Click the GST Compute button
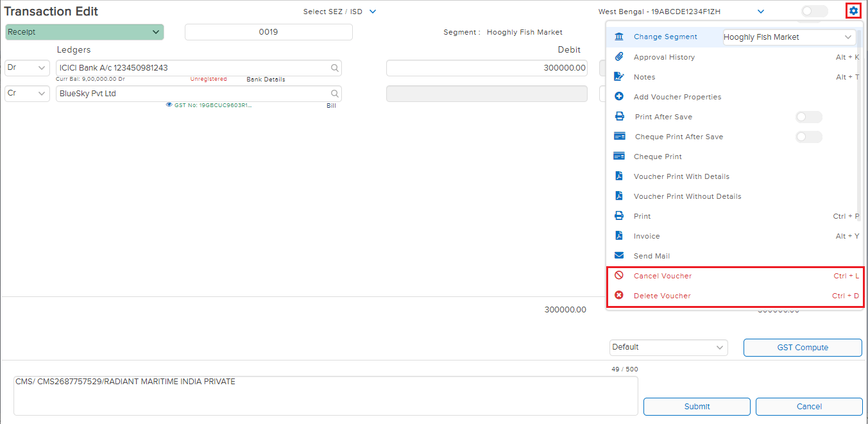 802,348
